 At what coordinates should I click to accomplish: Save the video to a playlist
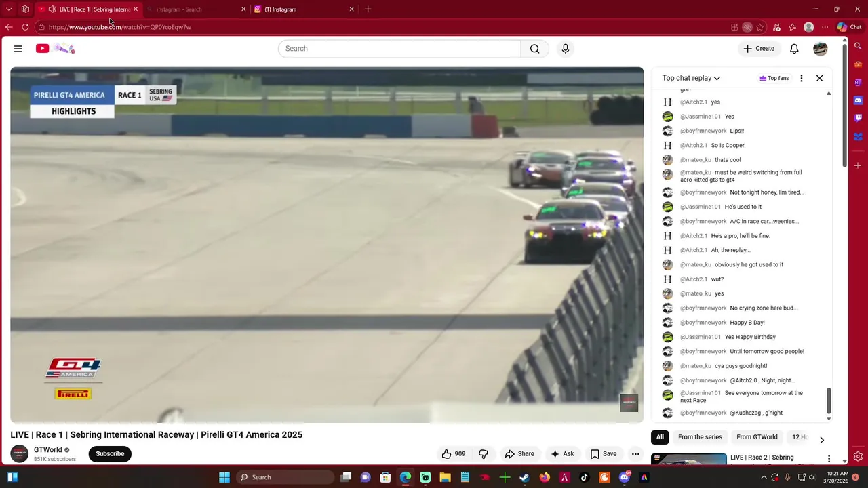604,454
